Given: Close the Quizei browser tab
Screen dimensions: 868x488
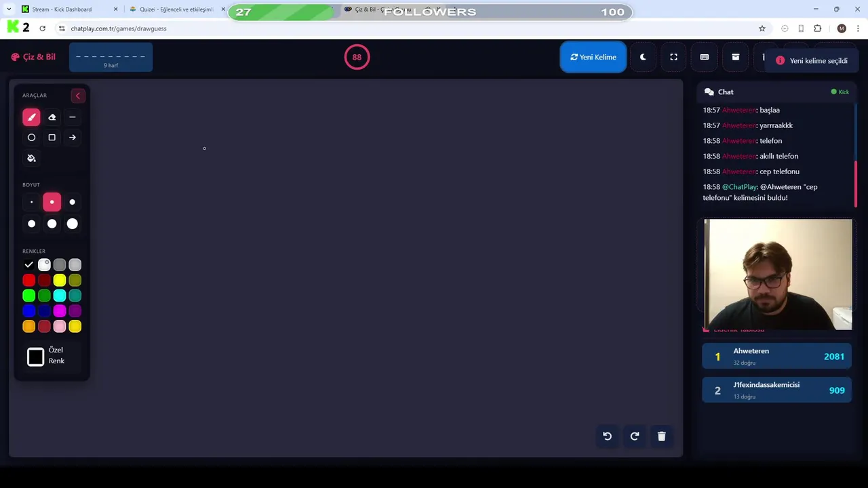Looking at the screenshot, I should pyautogui.click(x=223, y=9).
